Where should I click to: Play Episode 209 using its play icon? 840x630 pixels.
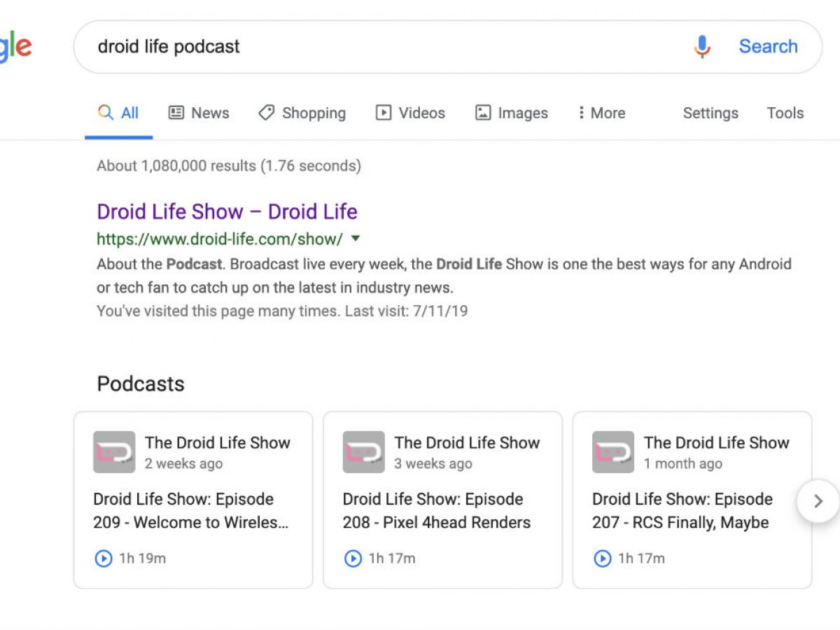(103, 559)
